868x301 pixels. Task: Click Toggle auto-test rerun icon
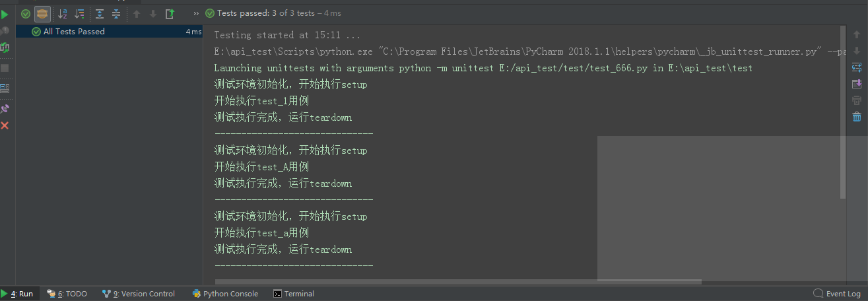pyautogui.click(x=5, y=48)
